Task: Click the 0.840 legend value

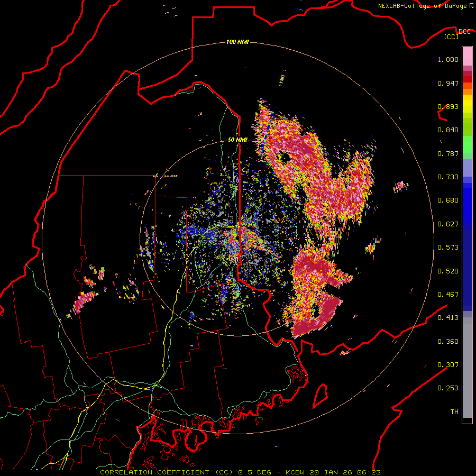Action: point(448,130)
